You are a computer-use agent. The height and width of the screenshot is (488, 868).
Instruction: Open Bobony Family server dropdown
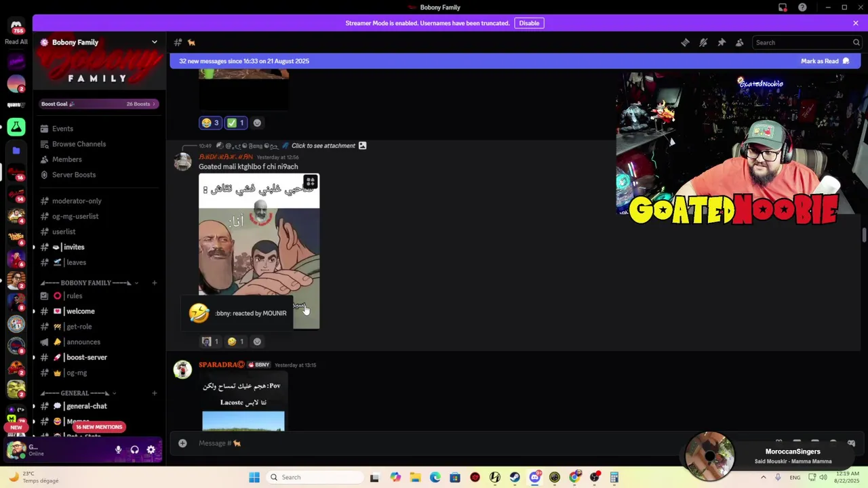click(154, 42)
